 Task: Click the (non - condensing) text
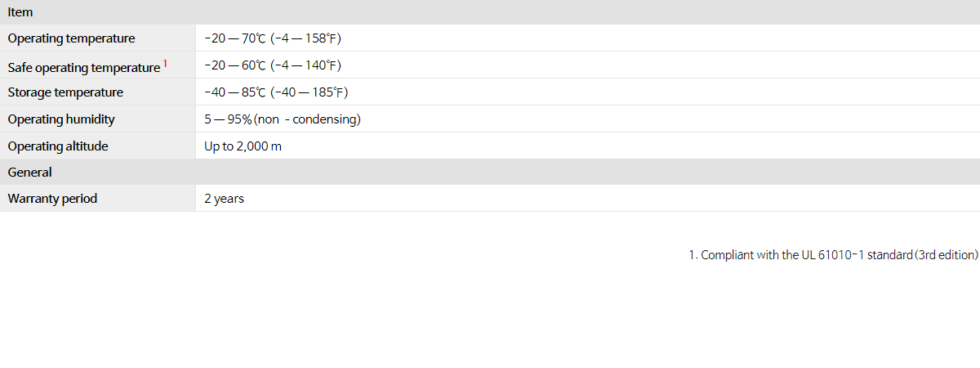pos(308,119)
